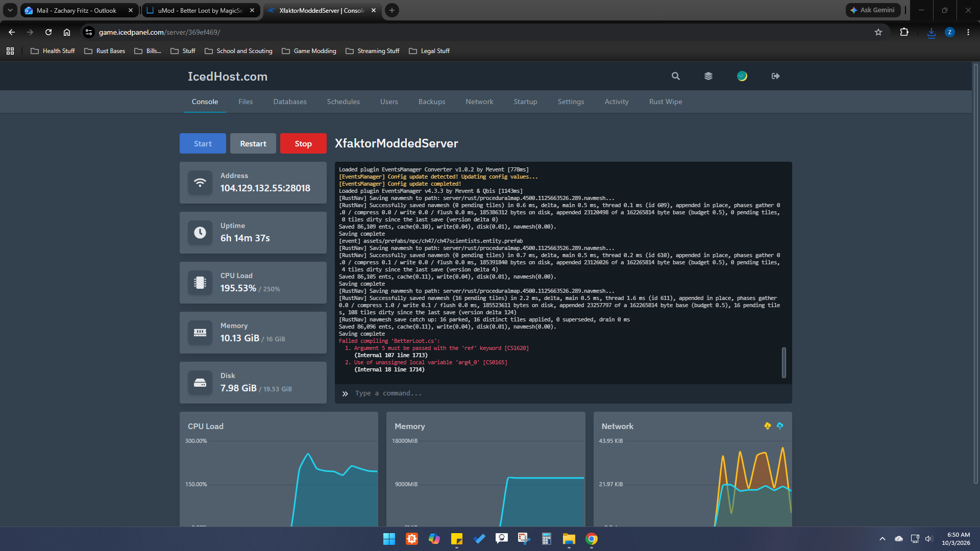
Task: Click the memory icon on Memory card
Action: pyautogui.click(x=200, y=333)
